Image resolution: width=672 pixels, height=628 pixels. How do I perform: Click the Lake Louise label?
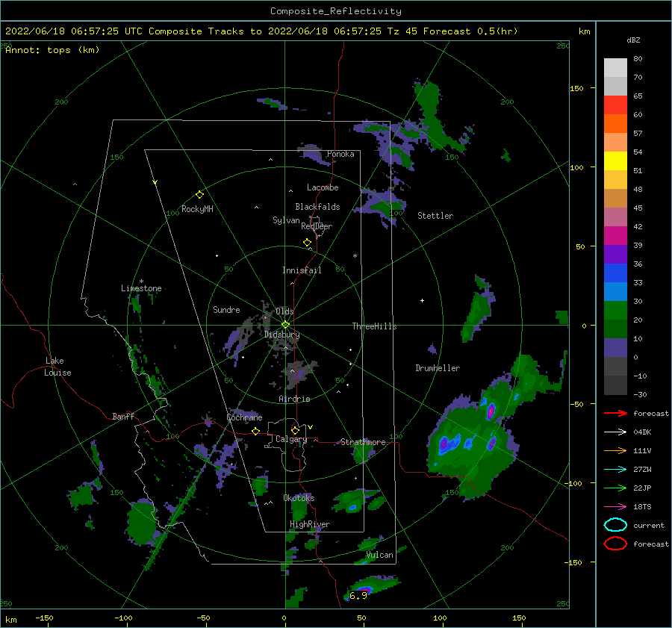57,367
